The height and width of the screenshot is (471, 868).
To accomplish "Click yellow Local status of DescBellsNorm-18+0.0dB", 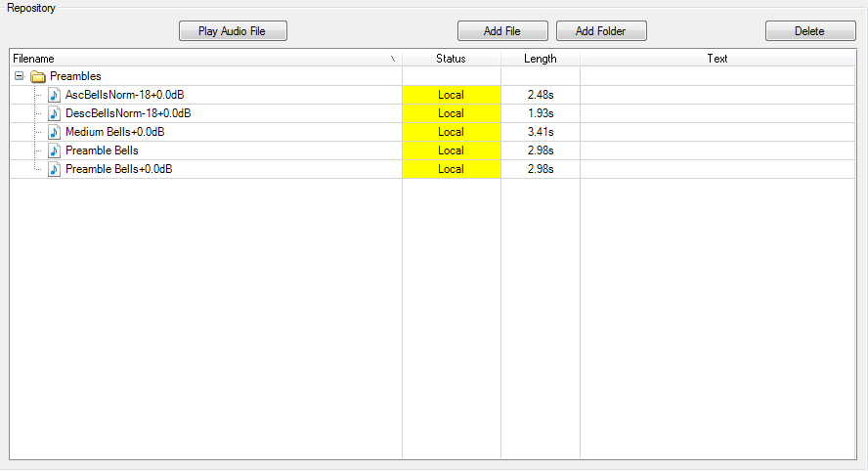I will pos(452,113).
